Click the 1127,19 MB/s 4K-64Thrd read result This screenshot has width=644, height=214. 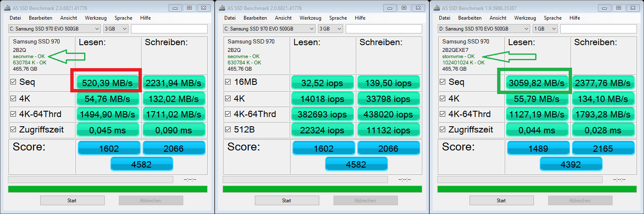(538, 115)
